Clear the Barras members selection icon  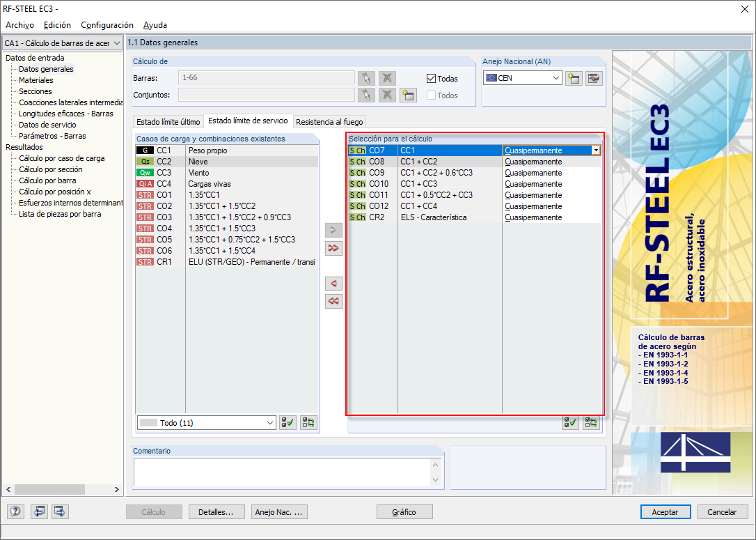tap(387, 78)
